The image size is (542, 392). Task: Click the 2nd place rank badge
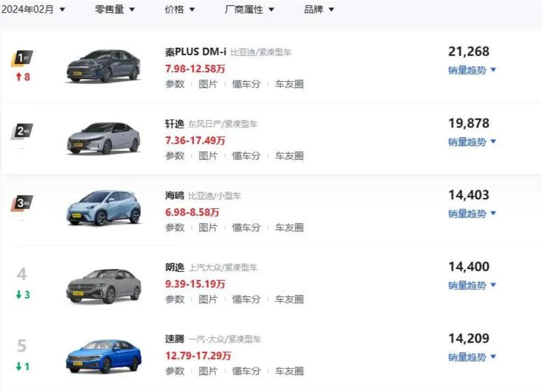point(22,131)
